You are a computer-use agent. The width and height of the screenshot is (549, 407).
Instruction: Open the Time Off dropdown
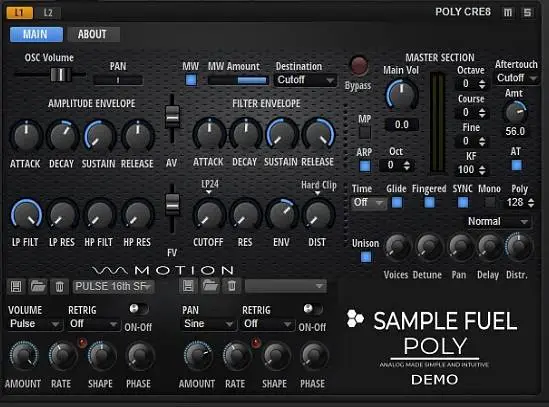click(368, 202)
